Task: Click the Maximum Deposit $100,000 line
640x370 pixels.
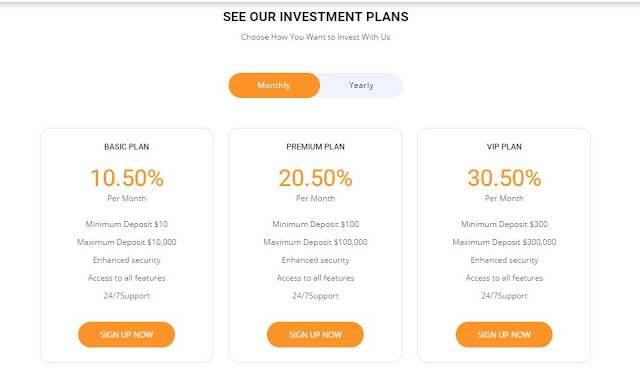Action: [315, 242]
